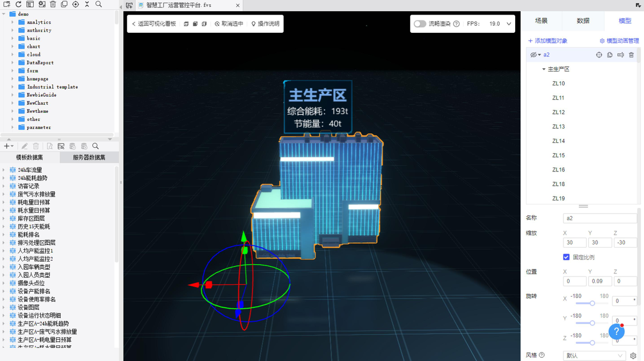Copy the a2 model with the duplicate icon
This screenshot has height=361, width=644.
[610, 55]
